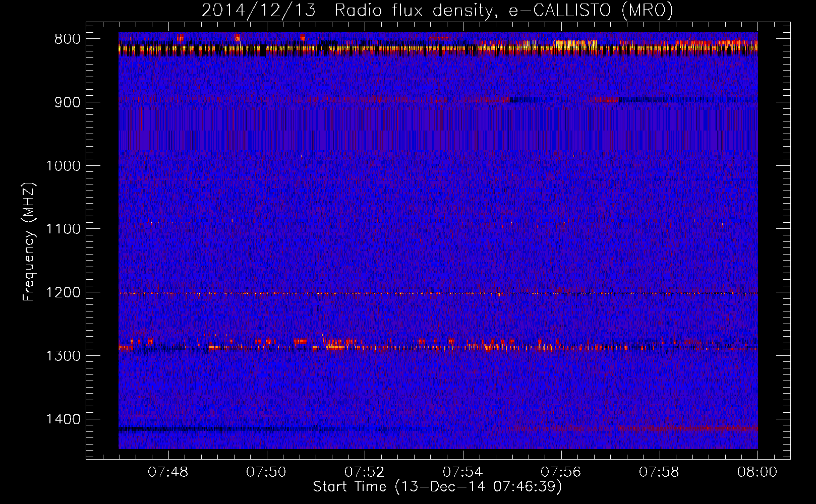Click the 07:48 time tick label
The height and width of the screenshot is (504, 816).
pos(168,472)
